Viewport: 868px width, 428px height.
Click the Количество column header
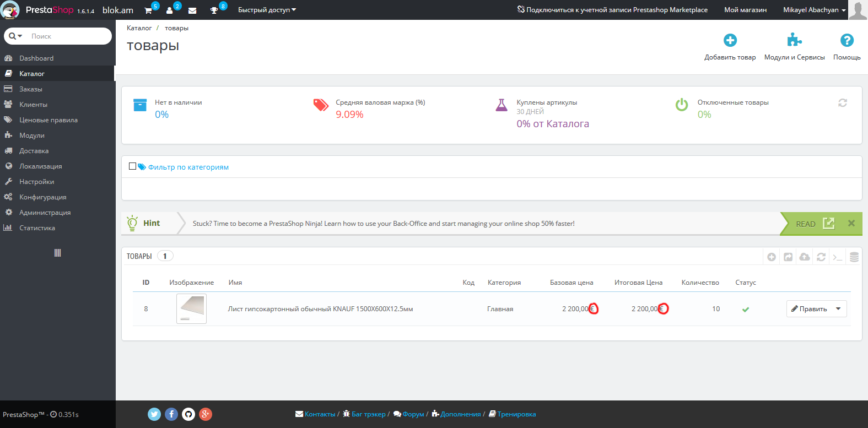(700, 283)
